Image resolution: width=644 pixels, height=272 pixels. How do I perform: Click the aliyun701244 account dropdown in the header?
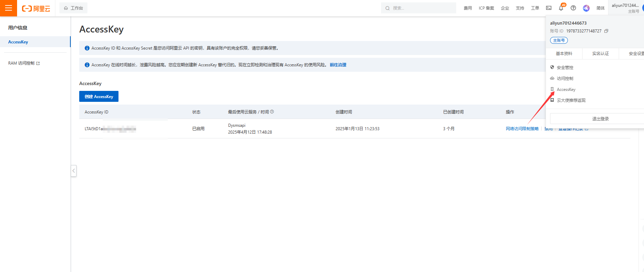[x=625, y=8]
